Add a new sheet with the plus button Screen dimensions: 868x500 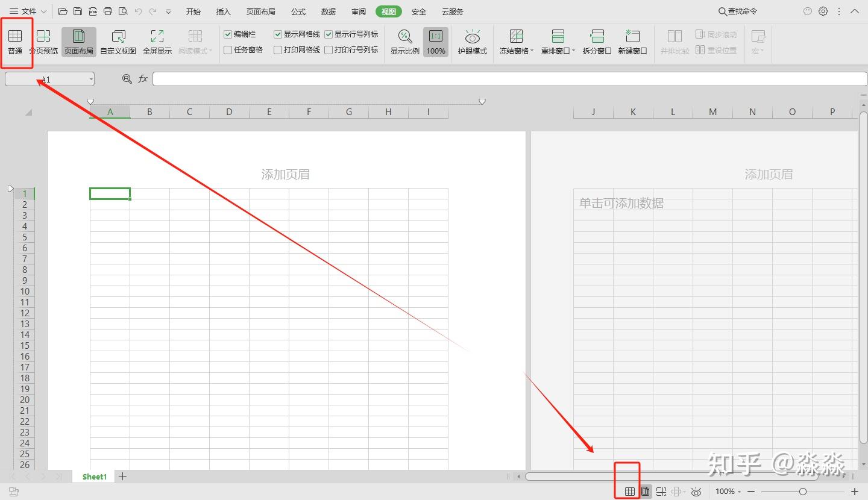coord(123,477)
